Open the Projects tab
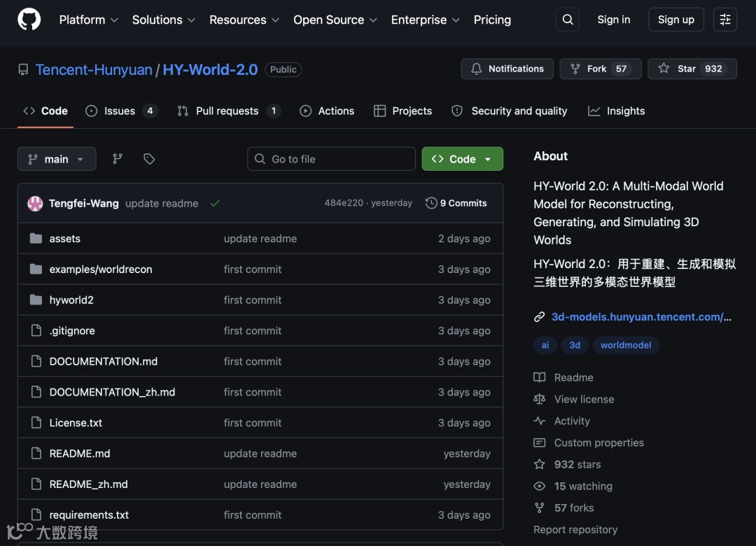This screenshot has width=756, height=546. [402, 111]
